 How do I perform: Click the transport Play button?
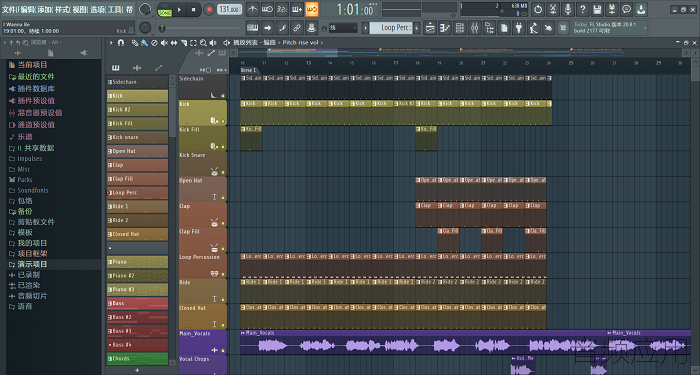click(x=179, y=9)
